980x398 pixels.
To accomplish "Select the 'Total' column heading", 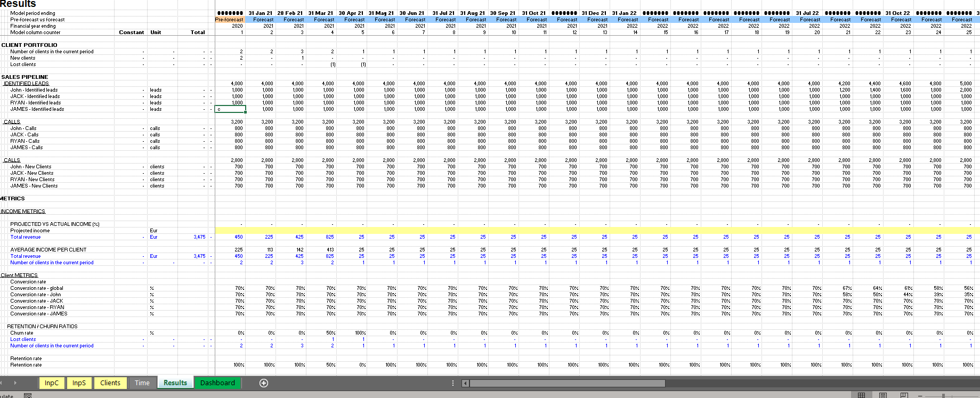I will click(198, 33).
